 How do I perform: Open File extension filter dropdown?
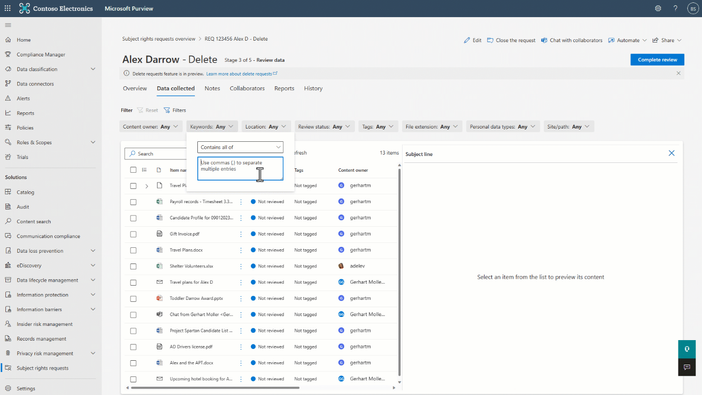pos(432,127)
